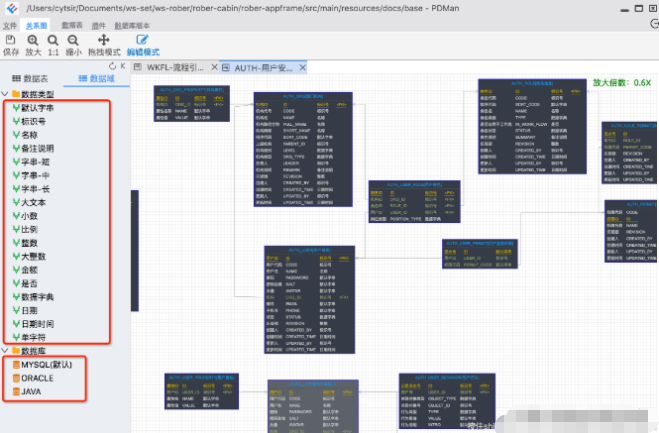659x433 pixels.
Task: Select 日期时间 data domain
Action: [34, 324]
